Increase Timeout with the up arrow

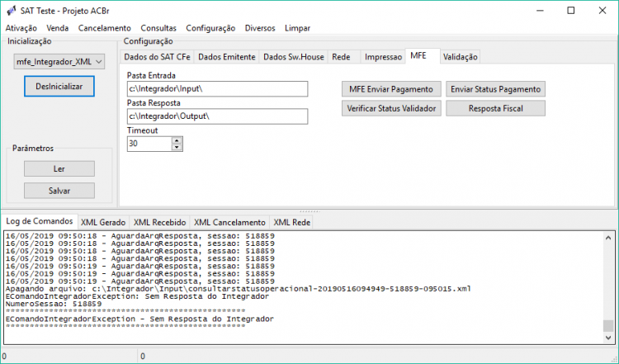177,140
